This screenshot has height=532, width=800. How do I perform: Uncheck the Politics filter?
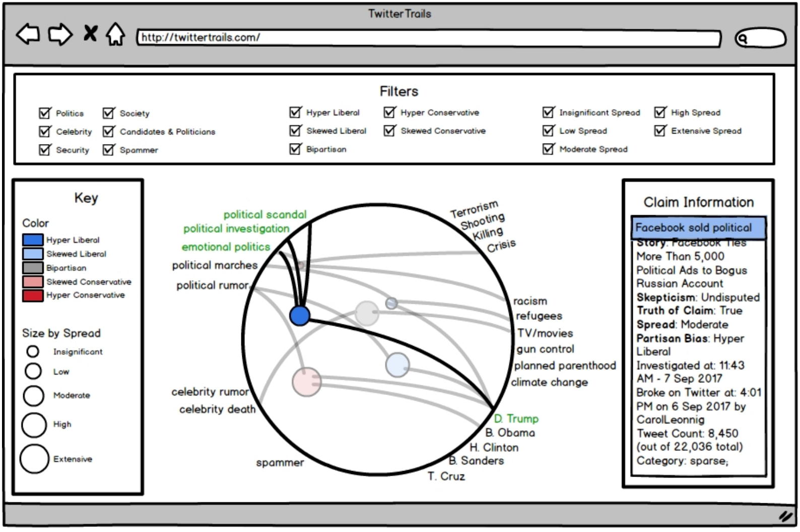point(45,113)
